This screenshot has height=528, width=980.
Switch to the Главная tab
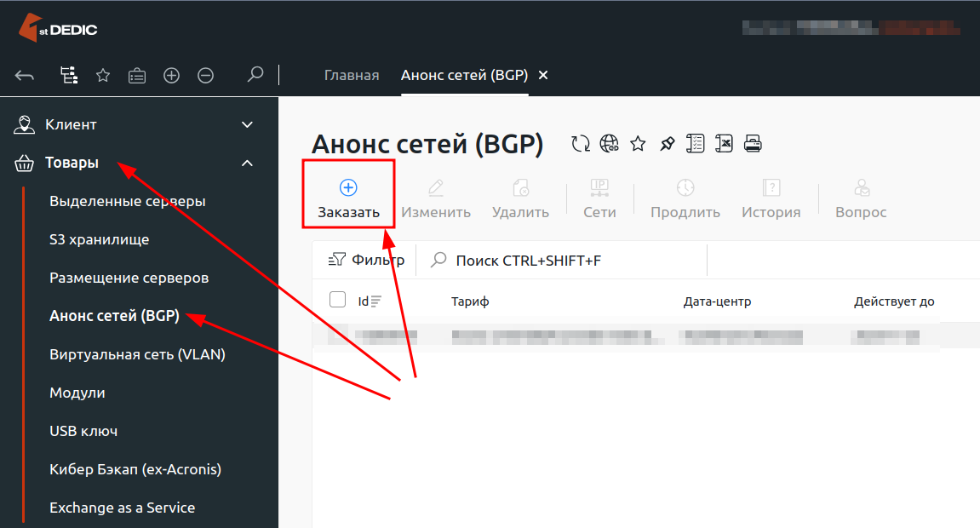[x=351, y=75]
